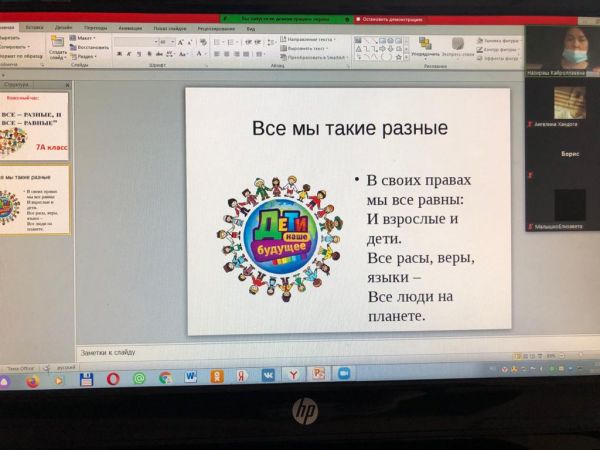Click the Chrome icon in the taskbar
This screenshot has height=450, width=600.
coord(165,378)
